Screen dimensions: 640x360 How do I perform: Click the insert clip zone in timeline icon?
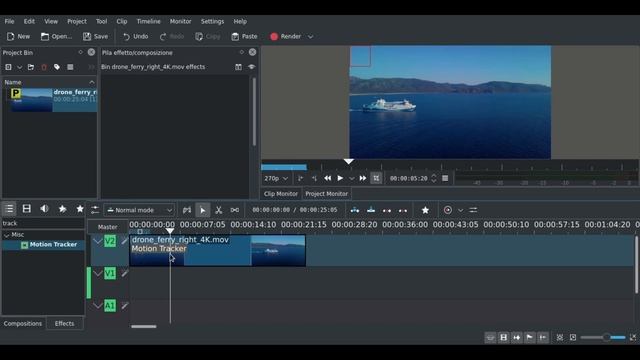click(x=355, y=210)
